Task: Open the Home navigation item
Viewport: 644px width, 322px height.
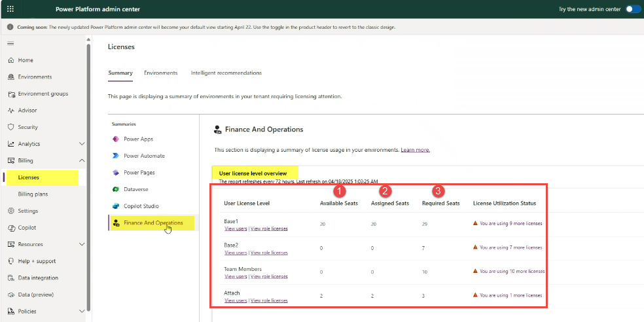Action: (x=26, y=60)
